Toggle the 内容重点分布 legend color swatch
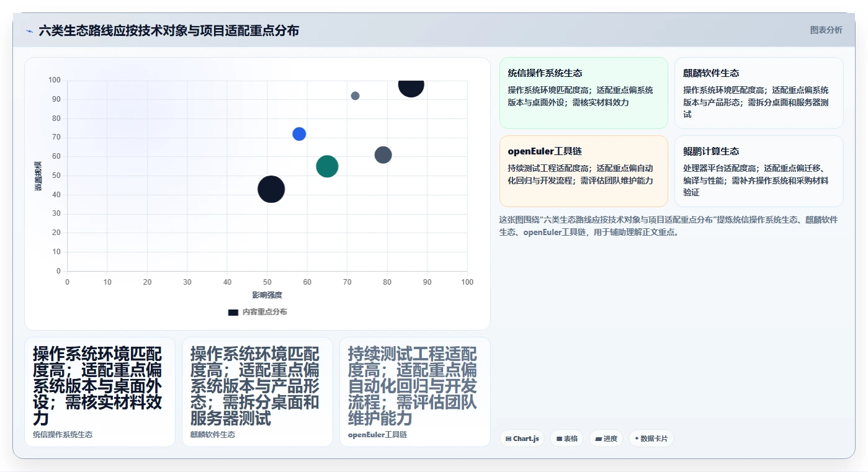The image size is (868, 472). (233, 312)
